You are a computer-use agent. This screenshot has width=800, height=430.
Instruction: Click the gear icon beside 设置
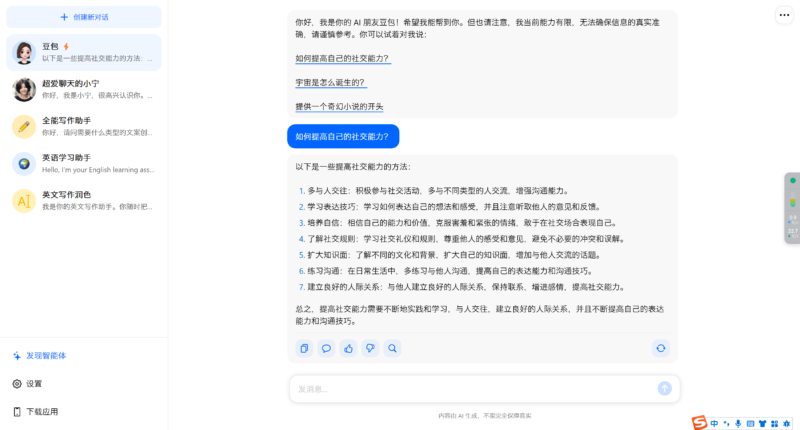click(17, 384)
